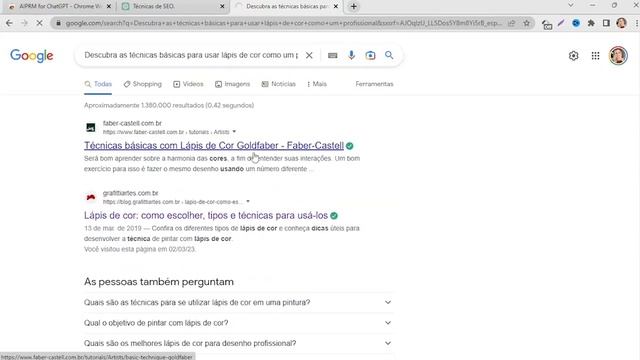640x360 pixels.
Task: Clear the Google search box text
Action: [309, 55]
